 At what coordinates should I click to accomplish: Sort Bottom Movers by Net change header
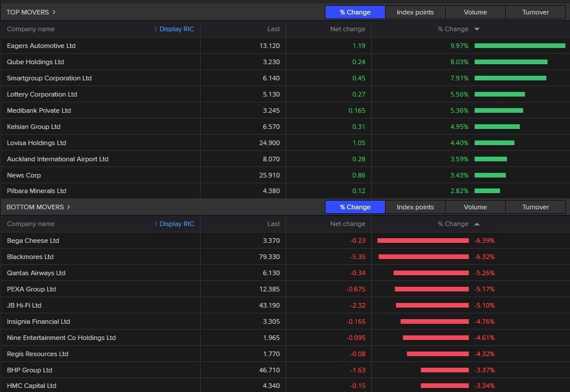point(347,224)
